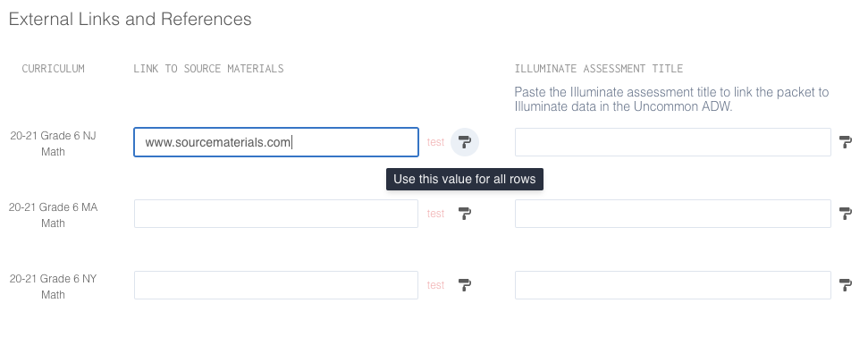868x337 pixels.
Task: Click paint roller for MA Illuminate title
Action: pos(846,214)
